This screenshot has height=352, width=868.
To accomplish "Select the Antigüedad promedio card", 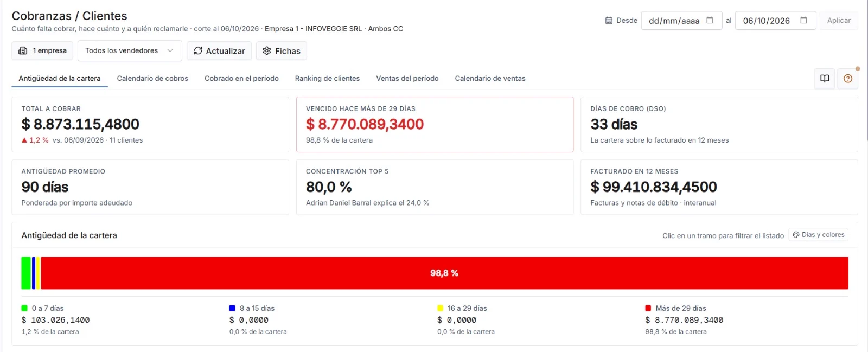I will tap(150, 187).
